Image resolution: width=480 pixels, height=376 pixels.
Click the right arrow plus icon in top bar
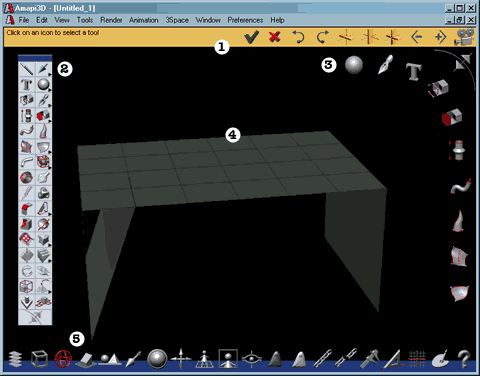pyautogui.click(x=440, y=37)
